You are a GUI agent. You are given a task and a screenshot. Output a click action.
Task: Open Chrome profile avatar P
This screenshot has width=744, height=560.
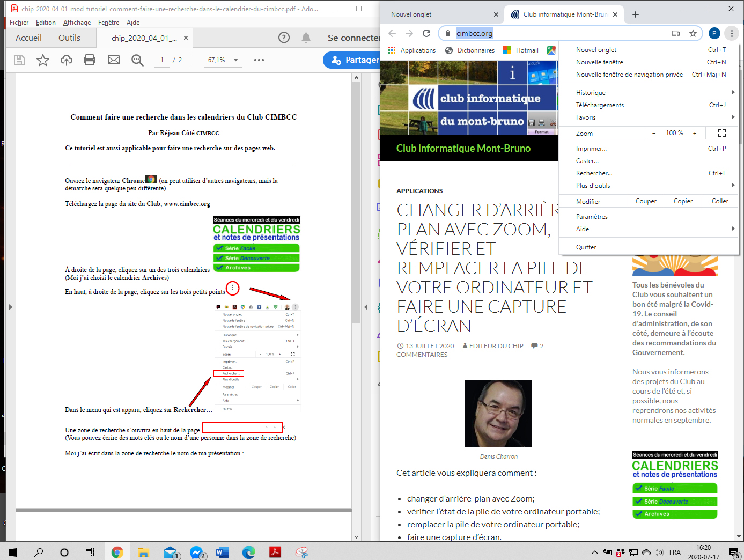coord(714,33)
